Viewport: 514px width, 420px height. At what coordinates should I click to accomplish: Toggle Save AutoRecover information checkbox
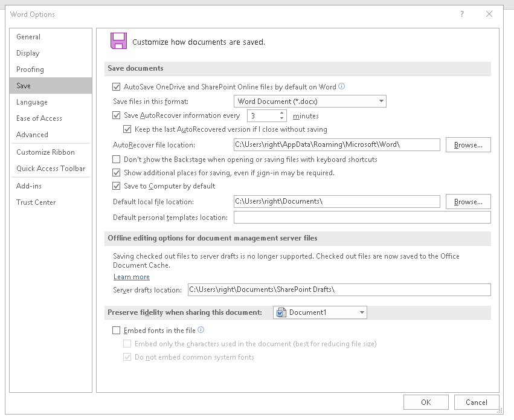click(x=117, y=115)
